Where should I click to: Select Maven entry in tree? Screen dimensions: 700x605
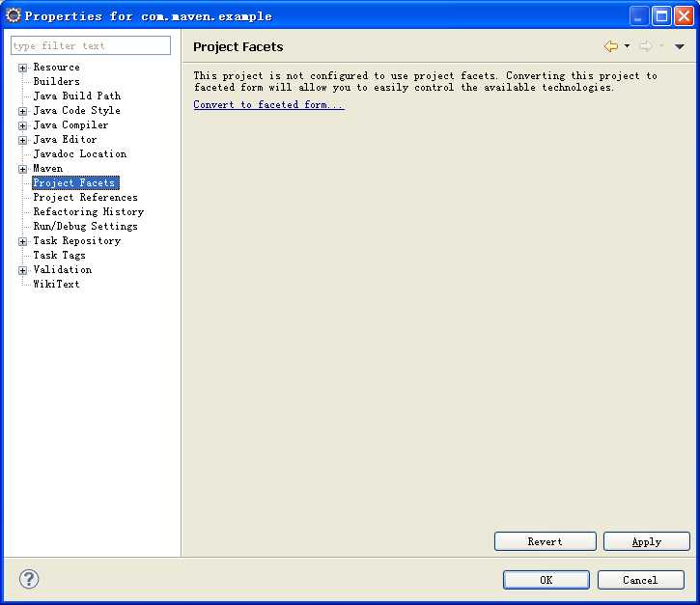click(x=48, y=169)
